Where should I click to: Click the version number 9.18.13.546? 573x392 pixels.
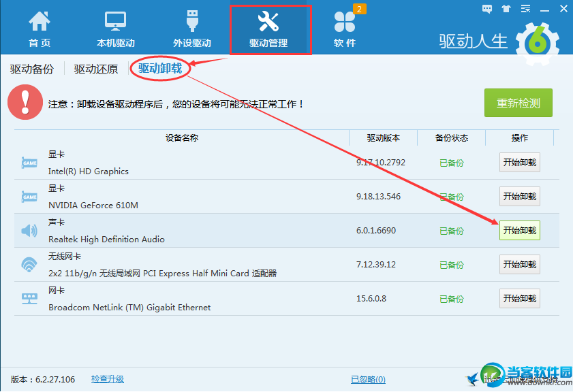(x=379, y=197)
